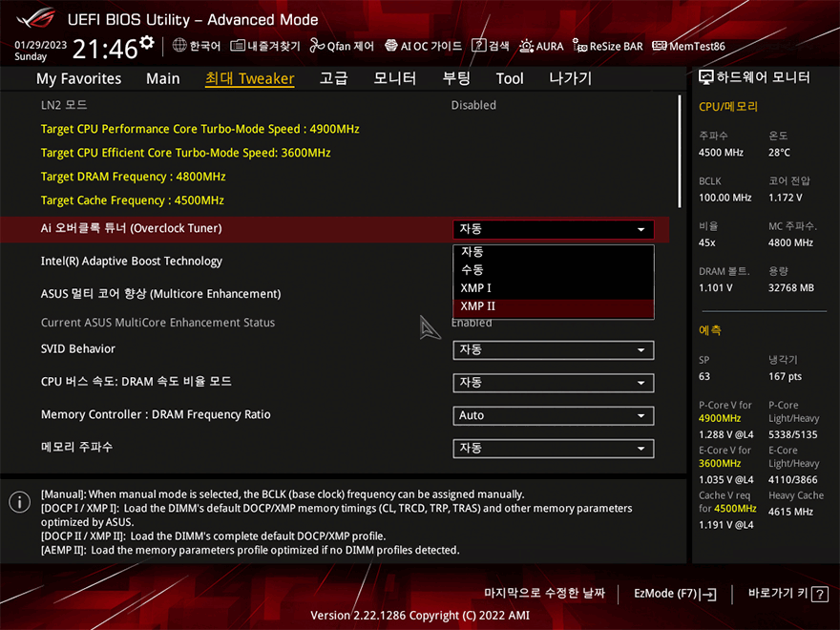Screen dimensions: 840x630
Task: Click the hardware monitor panel icon
Action: pos(706,77)
